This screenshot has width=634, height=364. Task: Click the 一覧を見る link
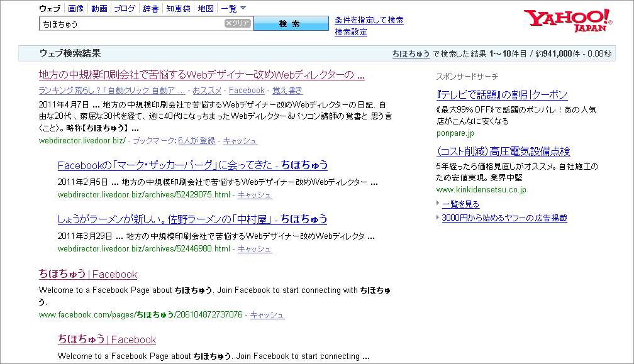[x=460, y=204]
